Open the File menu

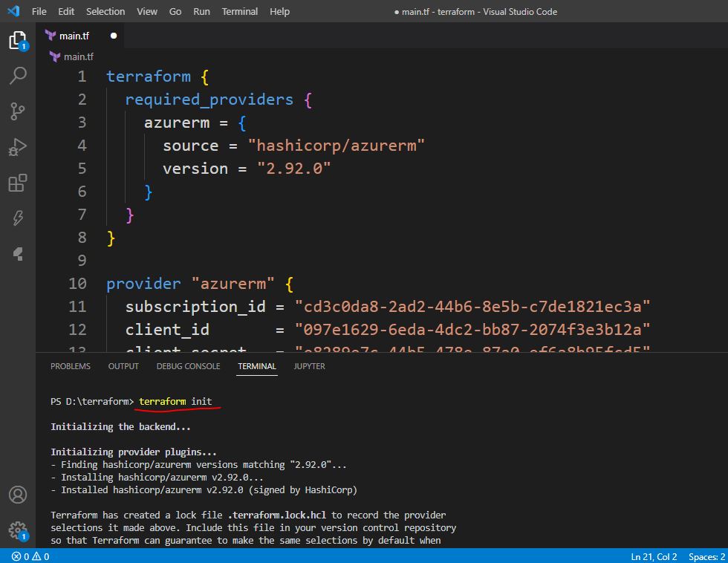(x=39, y=12)
